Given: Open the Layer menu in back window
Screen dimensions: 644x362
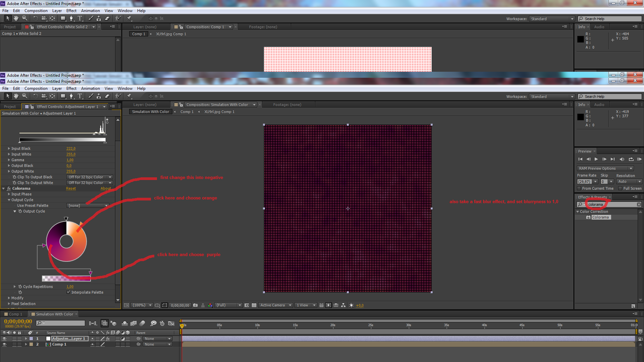Looking at the screenshot, I should coord(57,11).
